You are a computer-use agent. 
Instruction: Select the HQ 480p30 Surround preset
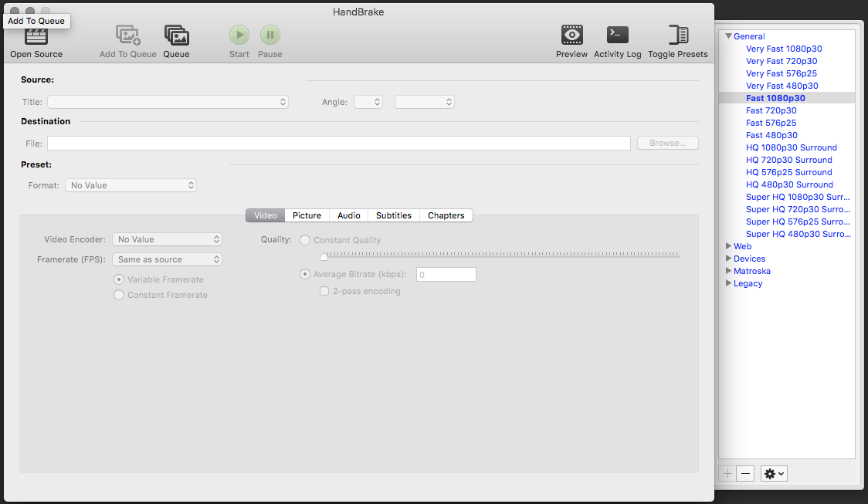[x=789, y=184]
